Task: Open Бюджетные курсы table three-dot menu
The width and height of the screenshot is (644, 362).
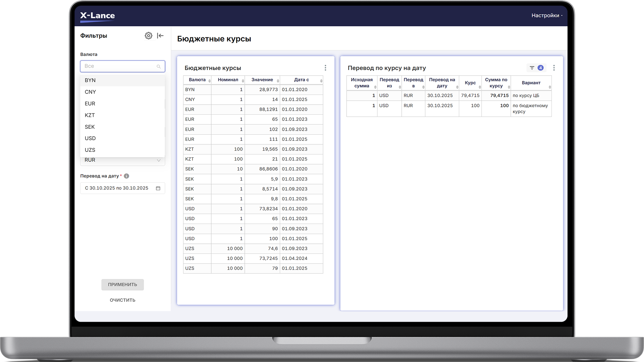Action: pos(325,68)
